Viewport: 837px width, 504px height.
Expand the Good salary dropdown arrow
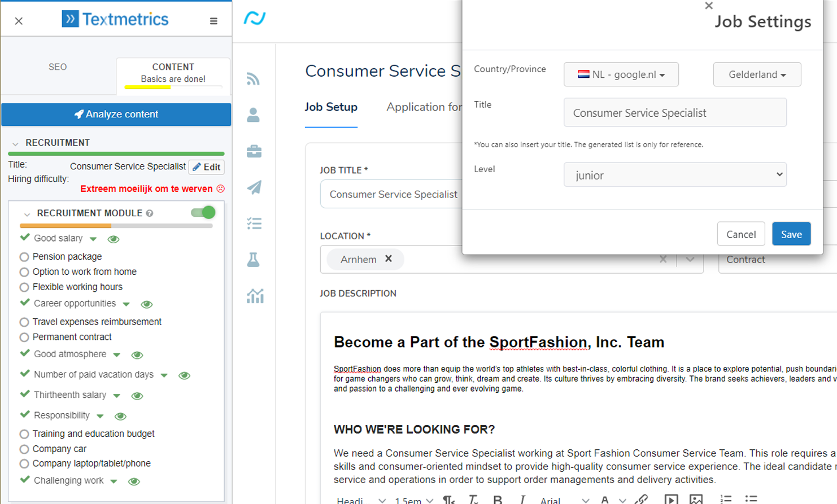click(x=93, y=239)
